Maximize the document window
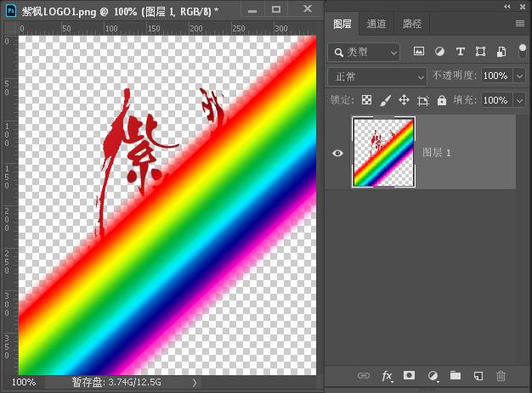The image size is (532, 393). tap(276, 9)
